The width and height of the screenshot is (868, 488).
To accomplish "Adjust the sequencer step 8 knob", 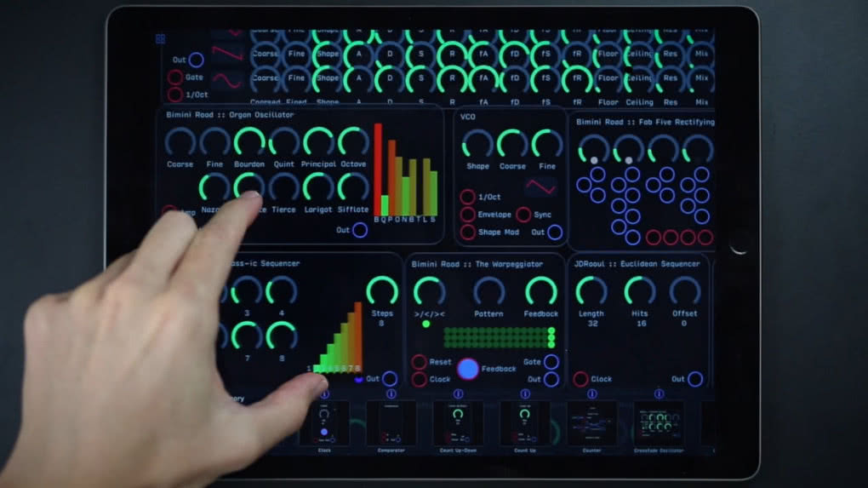I will (x=281, y=336).
